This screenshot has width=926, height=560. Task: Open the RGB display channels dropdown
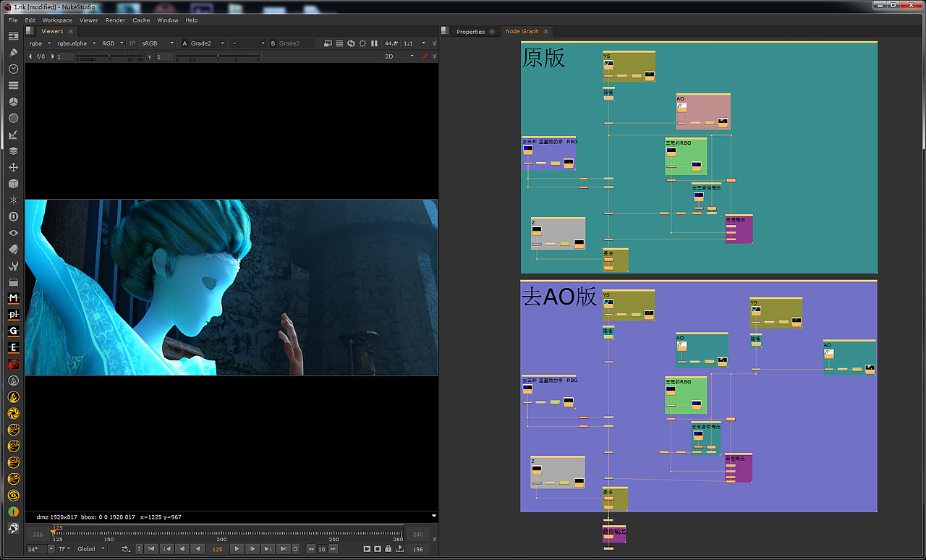coord(112,43)
